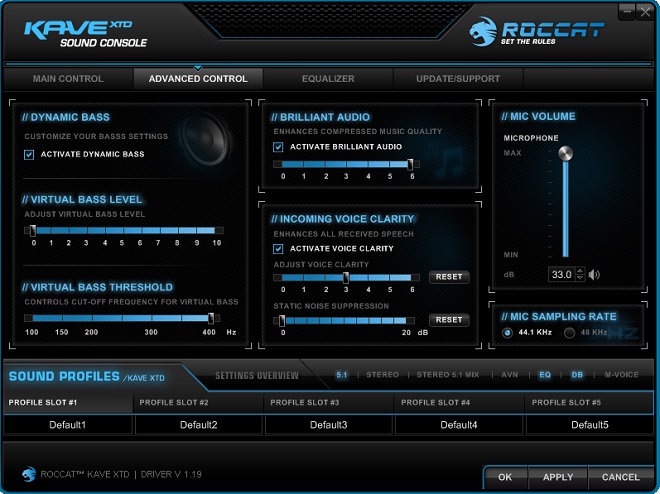660x494 pixels.
Task: Click Apply button
Action: point(558,477)
